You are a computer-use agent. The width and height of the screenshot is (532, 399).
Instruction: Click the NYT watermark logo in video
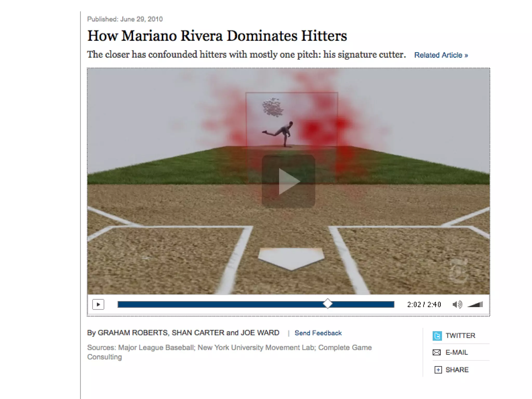coord(458,270)
